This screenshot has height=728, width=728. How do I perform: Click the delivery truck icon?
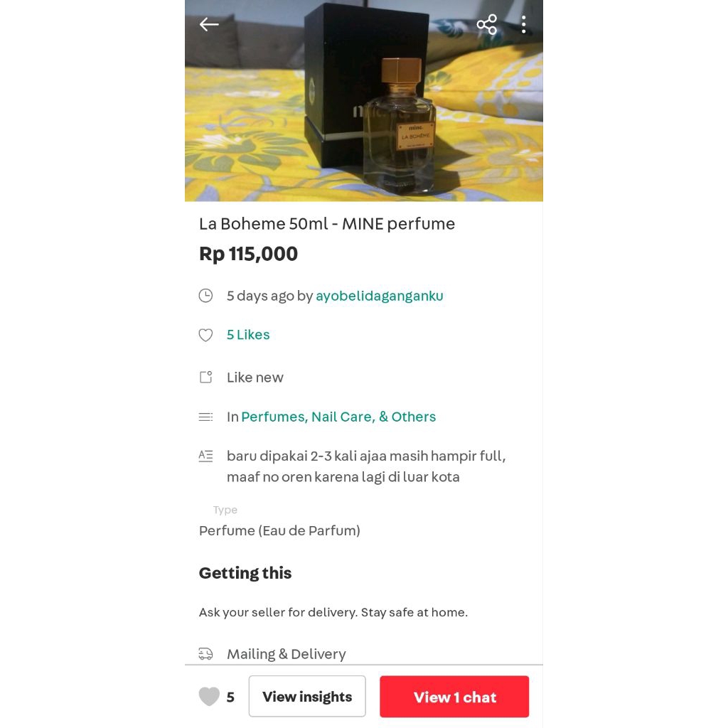[x=205, y=654]
